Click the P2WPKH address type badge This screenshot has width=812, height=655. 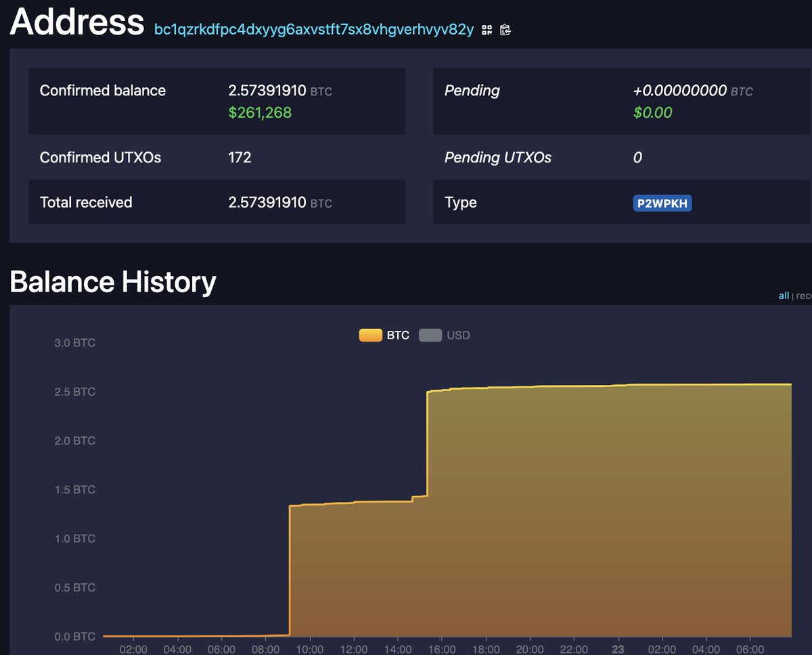click(662, 202)
